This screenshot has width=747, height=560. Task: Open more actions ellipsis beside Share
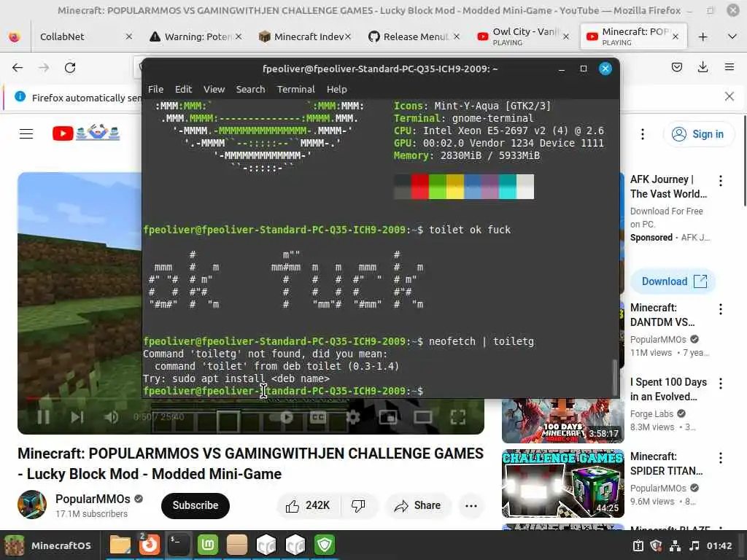pos(471,506)
